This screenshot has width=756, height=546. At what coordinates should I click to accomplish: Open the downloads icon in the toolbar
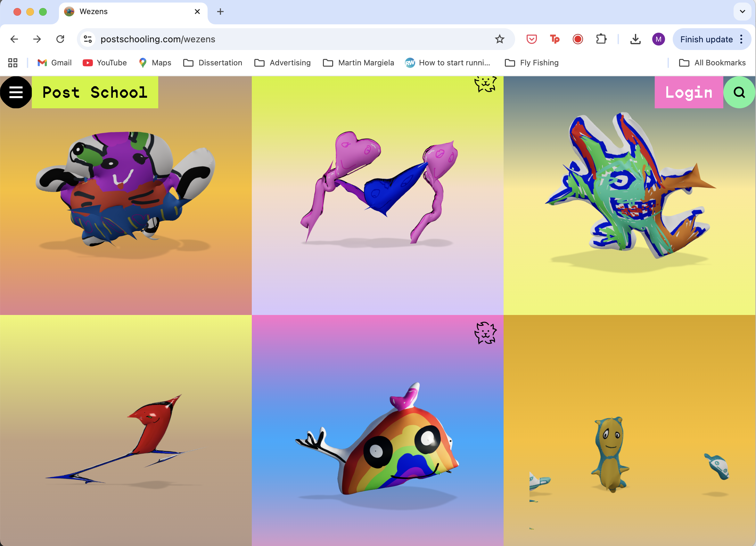pyautogui.click(x=635, y=39)
